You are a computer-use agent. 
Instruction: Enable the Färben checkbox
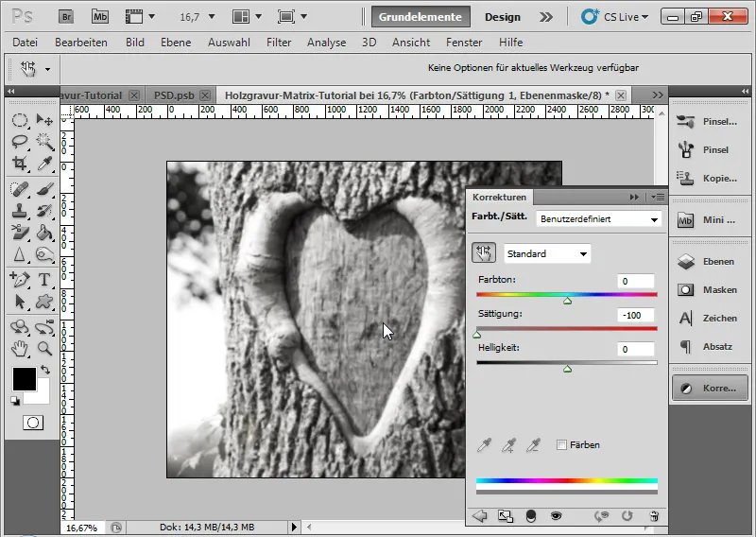point(561,445)
